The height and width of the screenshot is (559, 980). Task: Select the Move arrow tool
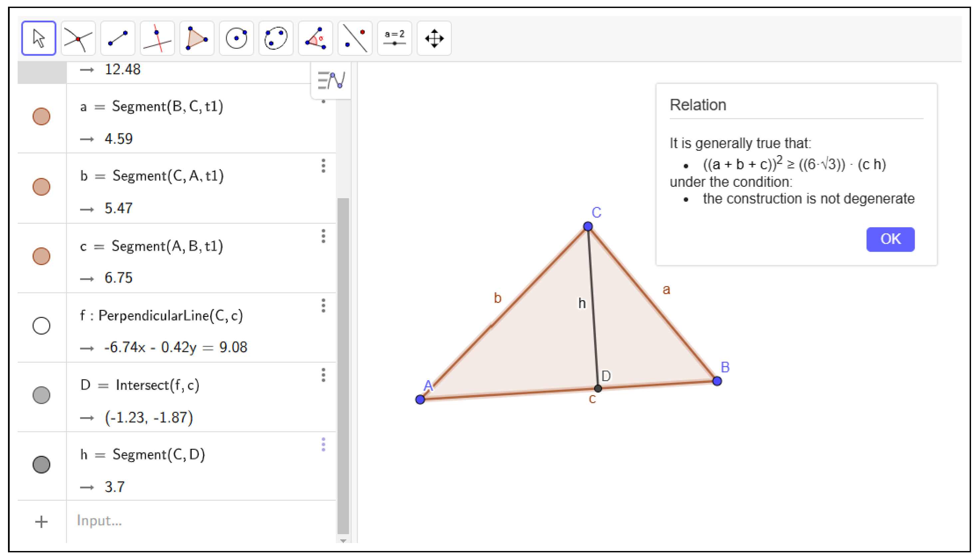tap(39, 38)
